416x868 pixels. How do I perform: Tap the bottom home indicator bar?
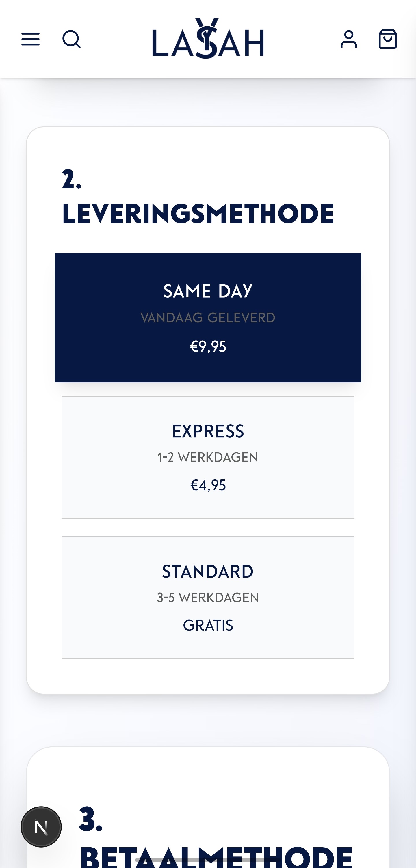[208, 860]
